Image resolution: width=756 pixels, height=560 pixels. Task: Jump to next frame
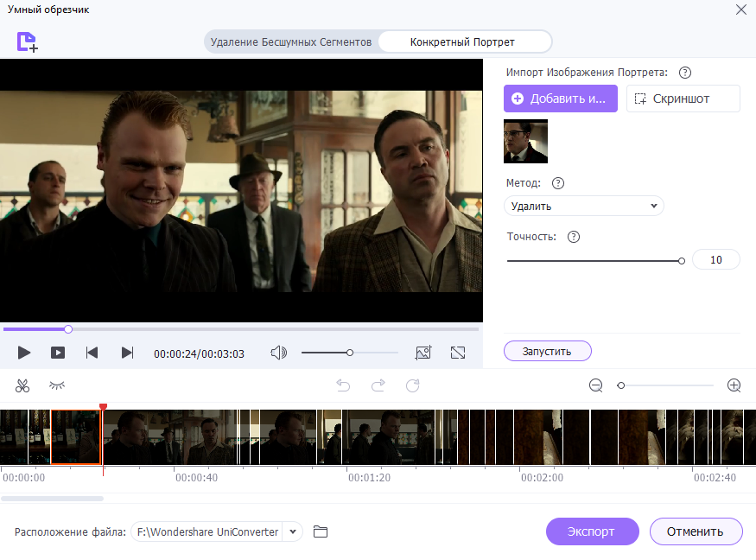point(127,353)
